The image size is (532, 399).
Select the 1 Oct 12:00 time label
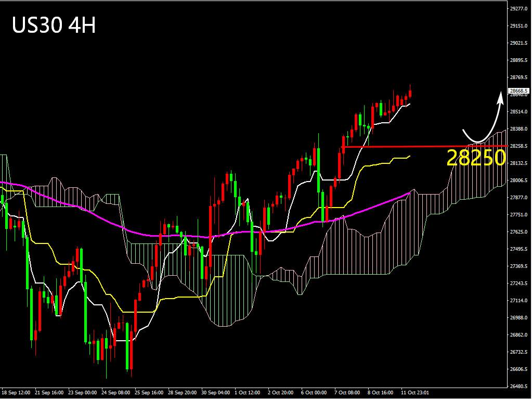248,393
